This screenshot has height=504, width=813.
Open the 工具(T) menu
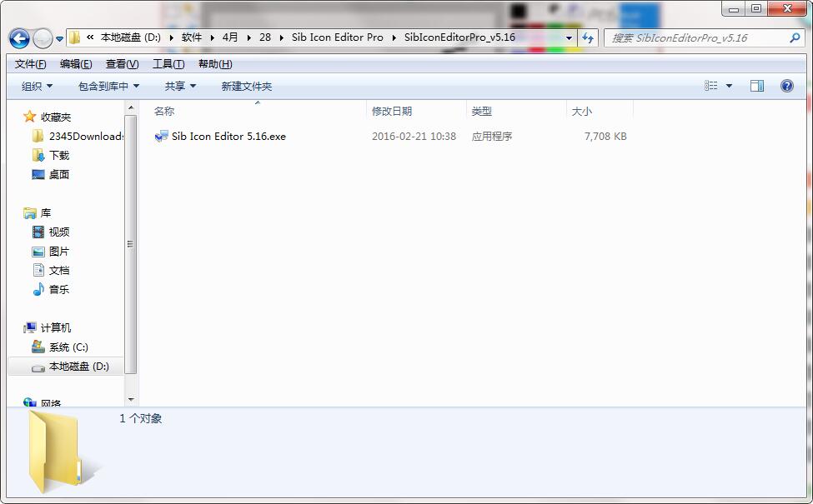tap(168, 63)
